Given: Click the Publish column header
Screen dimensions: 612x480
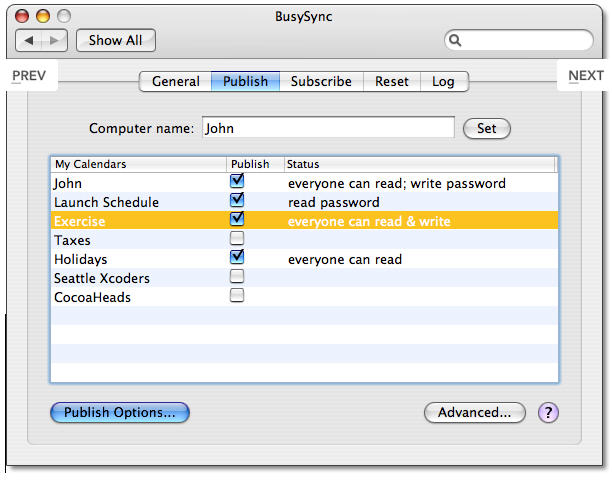Looking at the screenshot, I should 255,164.
